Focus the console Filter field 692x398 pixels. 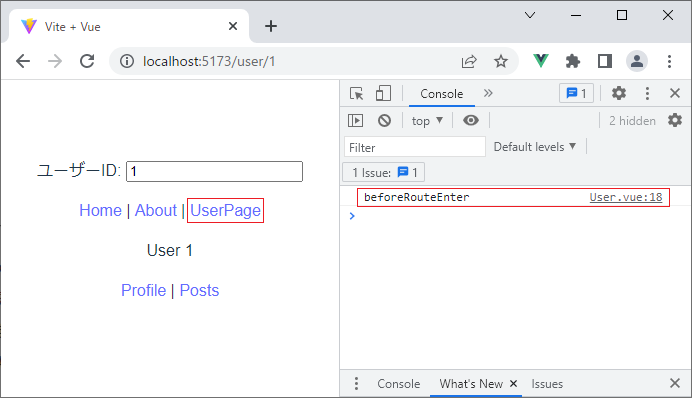(x=415, y=147)
